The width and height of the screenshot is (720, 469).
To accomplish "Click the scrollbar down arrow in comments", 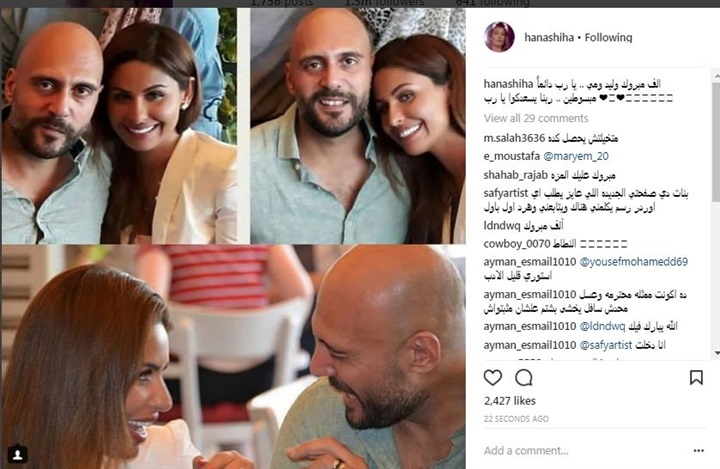I will [x=716, y=353].
